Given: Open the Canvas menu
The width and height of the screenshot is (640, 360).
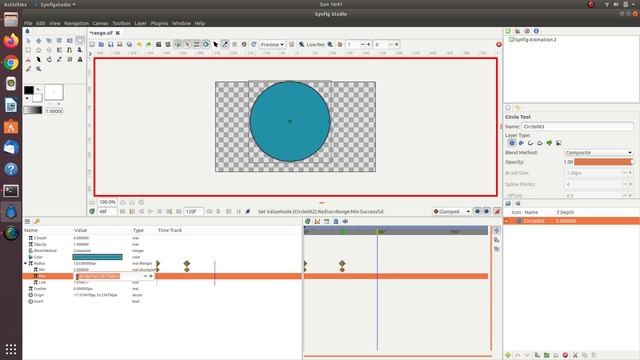Looking at the screenshot, I should (x=100, y=23).
